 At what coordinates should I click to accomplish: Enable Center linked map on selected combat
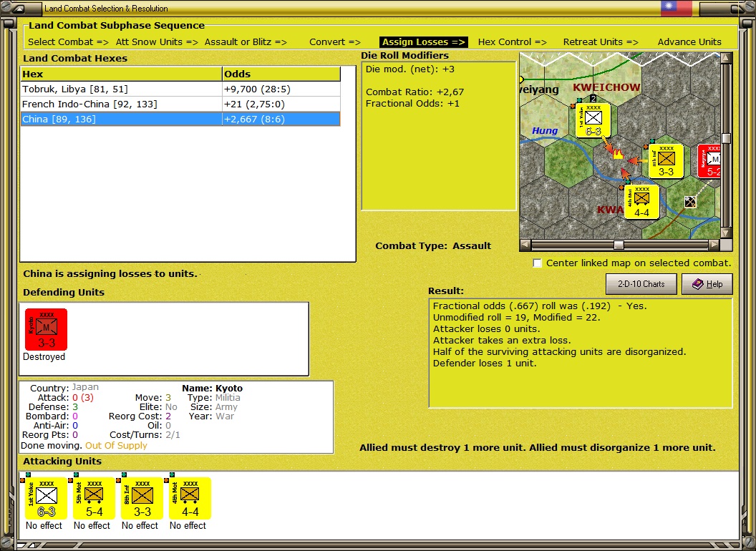tap(538, 263)
